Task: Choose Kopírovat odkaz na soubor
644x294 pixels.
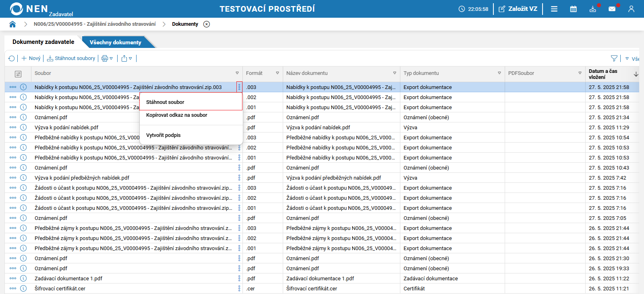Action: pyautogui.click(x=176, y=115)
